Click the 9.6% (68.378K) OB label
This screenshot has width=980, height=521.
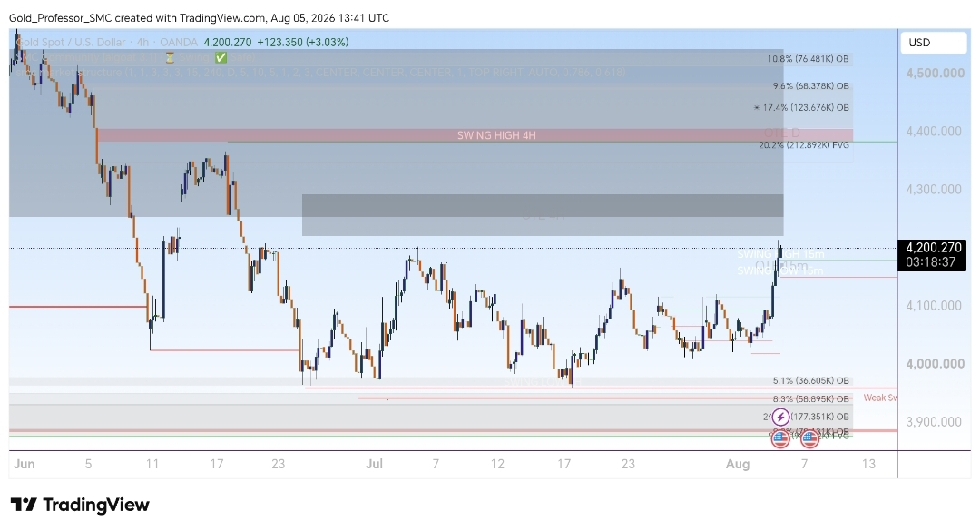(810, 85)
